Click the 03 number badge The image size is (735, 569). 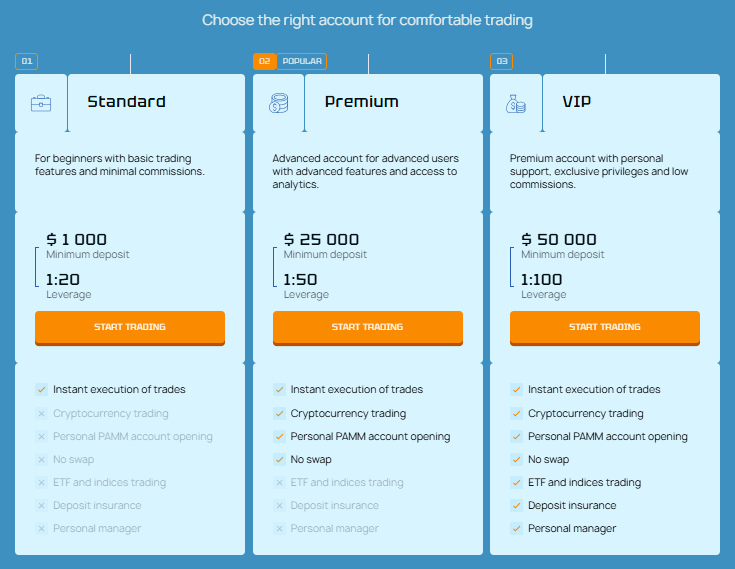[x=501, y=62]
